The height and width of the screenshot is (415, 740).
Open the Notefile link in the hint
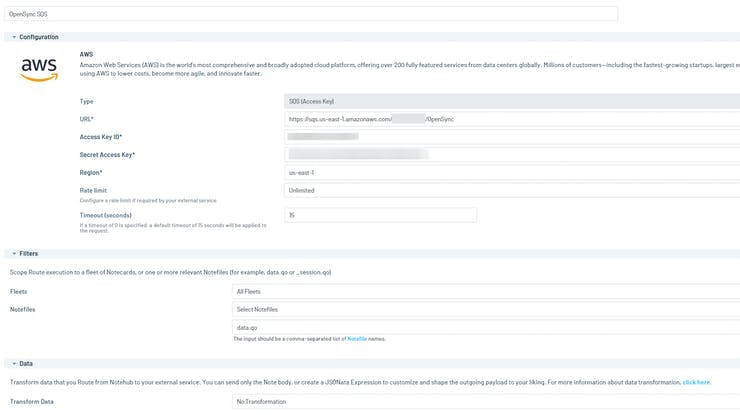point(358,339)
